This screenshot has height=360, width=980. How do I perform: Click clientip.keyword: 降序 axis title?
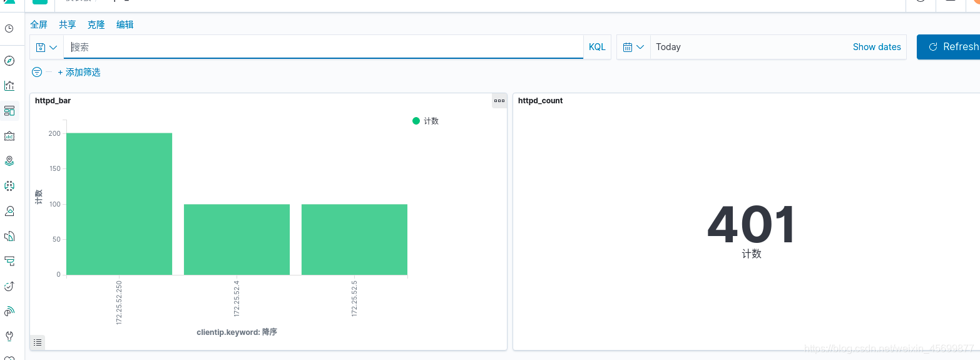[237, 332]
